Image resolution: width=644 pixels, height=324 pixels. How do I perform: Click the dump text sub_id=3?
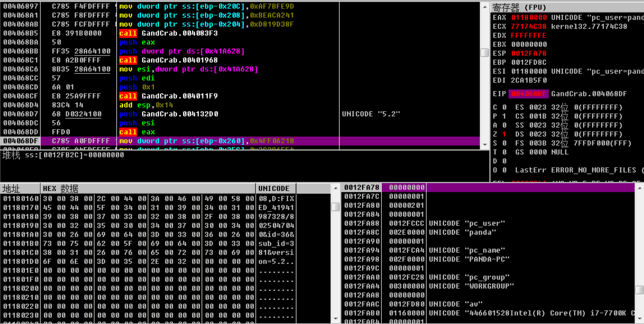276,243
